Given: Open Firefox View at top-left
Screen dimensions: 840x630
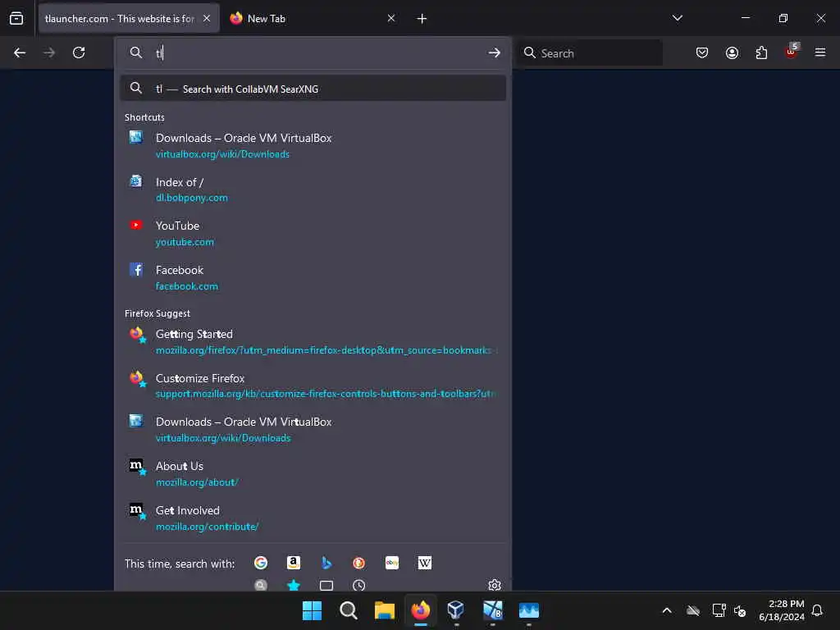Looking at the screenshot, I should tap(16, 18).
